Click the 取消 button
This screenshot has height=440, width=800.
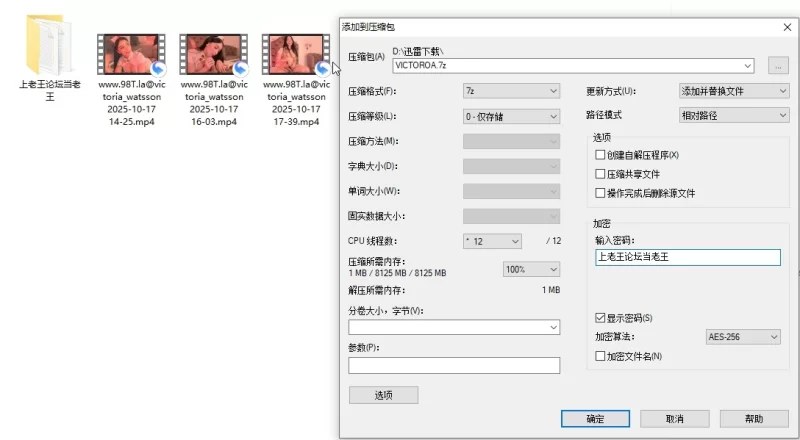[x=674, y=419]
